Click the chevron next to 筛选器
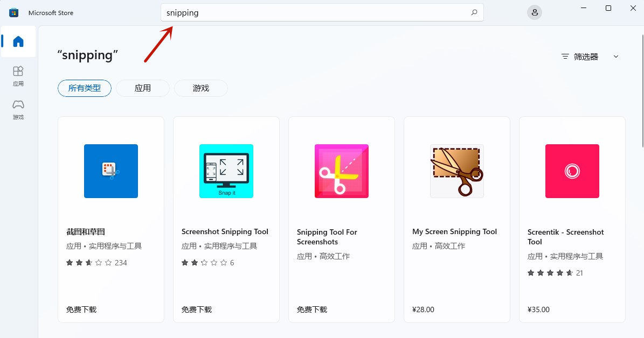 pyautogui.click(x=616, y=57)
